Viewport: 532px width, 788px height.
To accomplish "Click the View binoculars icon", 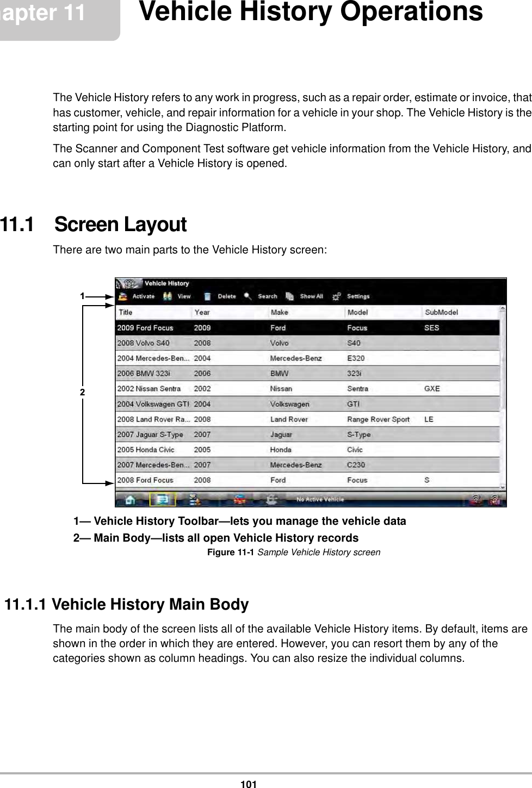I will tap(168, 297).
